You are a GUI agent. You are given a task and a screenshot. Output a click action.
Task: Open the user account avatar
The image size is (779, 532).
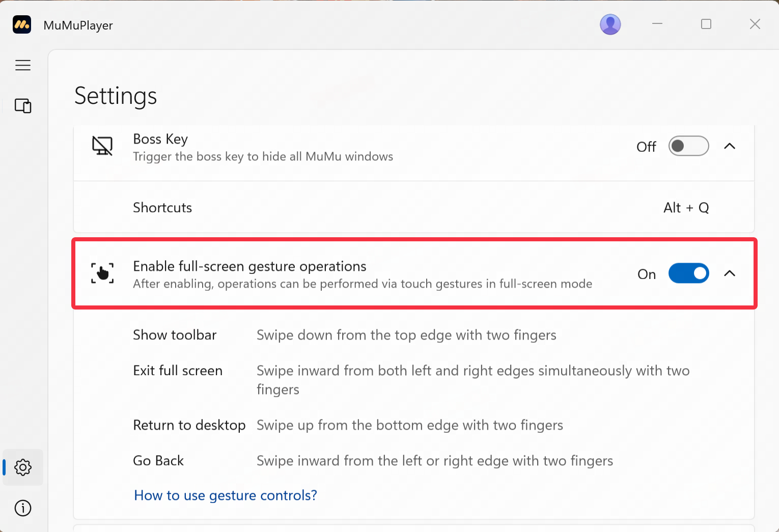click(x=610, y=24)
